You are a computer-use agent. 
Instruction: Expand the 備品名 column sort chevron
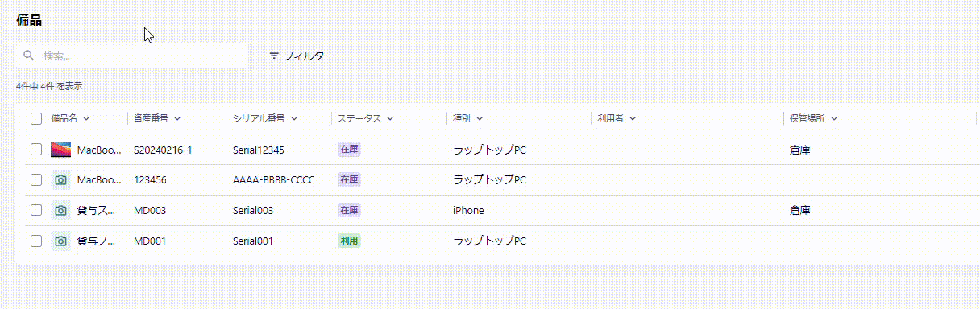85,119
